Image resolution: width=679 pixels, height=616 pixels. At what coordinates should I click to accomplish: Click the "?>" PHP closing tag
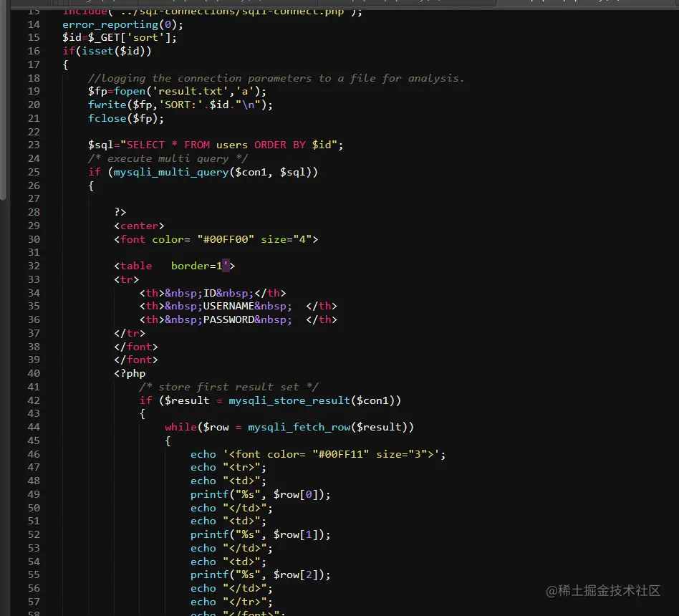tap(120, 212)
